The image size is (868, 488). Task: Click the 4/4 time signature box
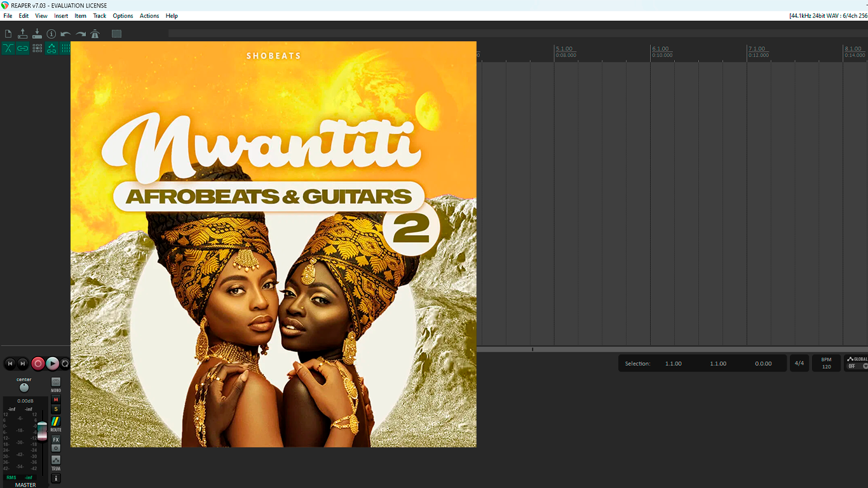(x=799, y=363)
